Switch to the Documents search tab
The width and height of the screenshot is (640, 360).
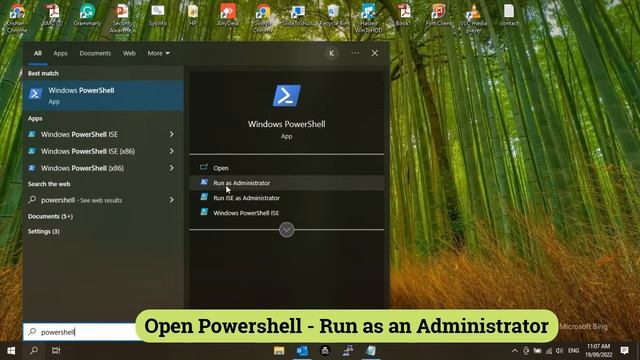click(x=95, y=53)
